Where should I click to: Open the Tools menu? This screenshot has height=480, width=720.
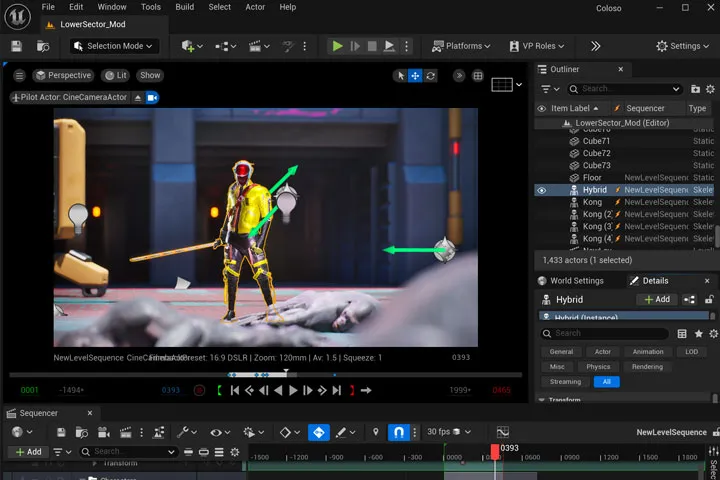coord(151,7)
